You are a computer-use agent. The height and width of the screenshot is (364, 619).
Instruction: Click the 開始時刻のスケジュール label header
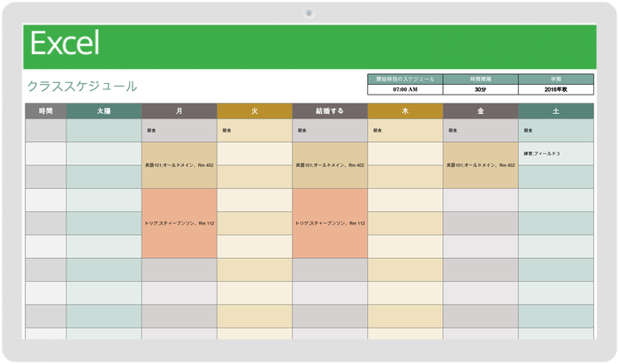click(405, 80)
